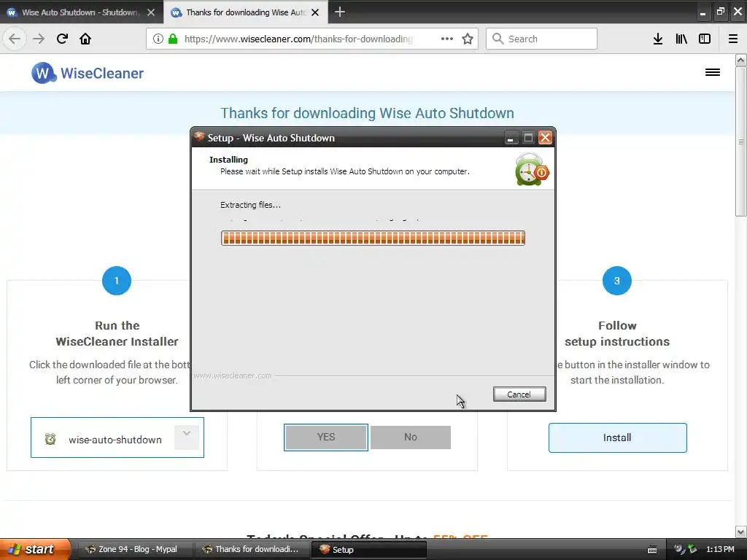Screen dimensions: 747x560
Task: Close the Setup - Wise Auto Shutdown dialog
Action: pyautogui.click(x=545, y=138)
